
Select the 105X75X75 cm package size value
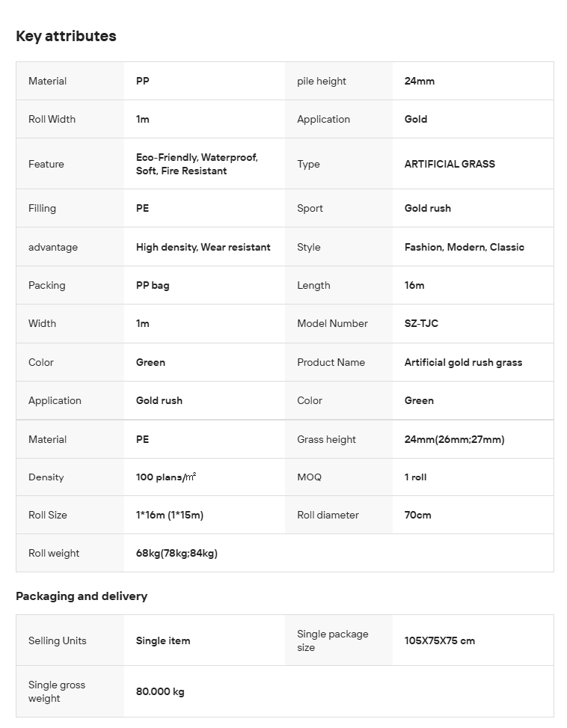coord(439,640)
